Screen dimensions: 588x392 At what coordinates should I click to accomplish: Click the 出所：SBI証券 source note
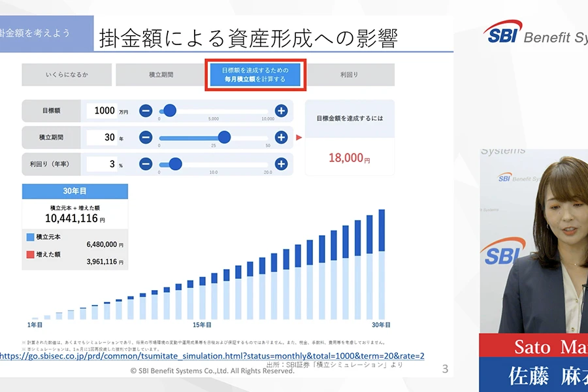coord(335,365)
